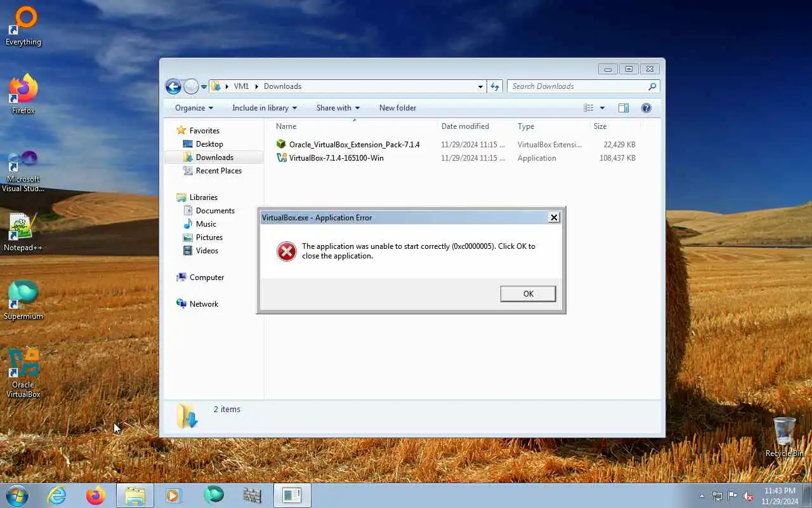The height and width of the screenshot is (508, 812).
Task: Click the magnifier icon in search box
Action: 652,86
